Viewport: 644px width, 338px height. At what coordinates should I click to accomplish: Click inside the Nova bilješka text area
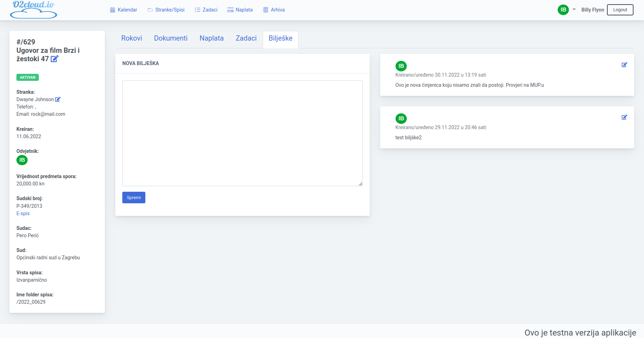242,133
